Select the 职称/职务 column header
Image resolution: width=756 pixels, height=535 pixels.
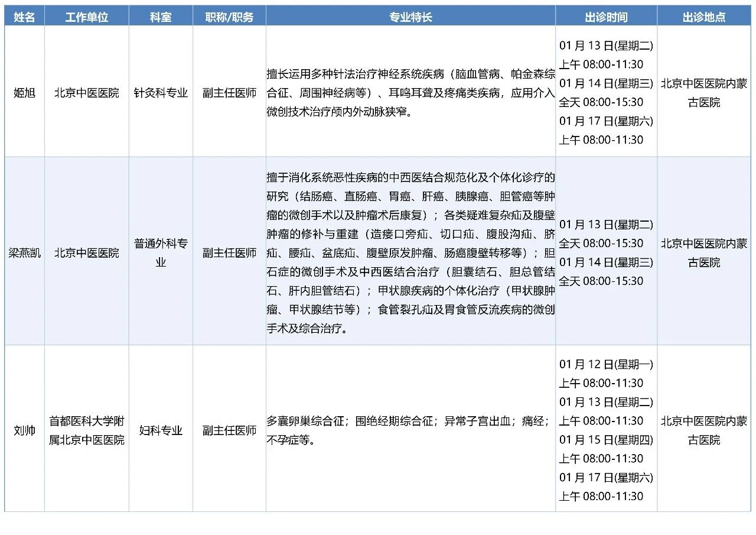tap(229, 17)
